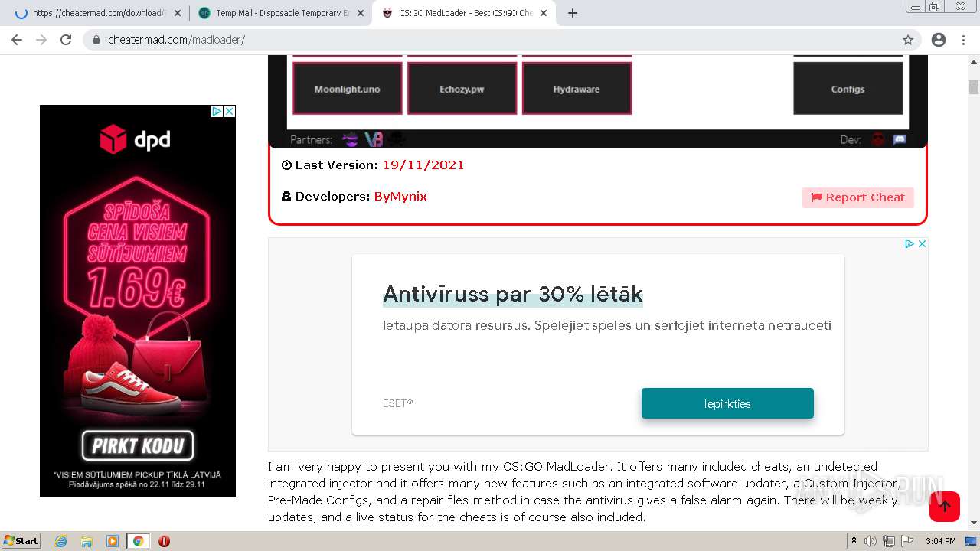Click the red scroll-to-top arrow button

click(945, 507)
